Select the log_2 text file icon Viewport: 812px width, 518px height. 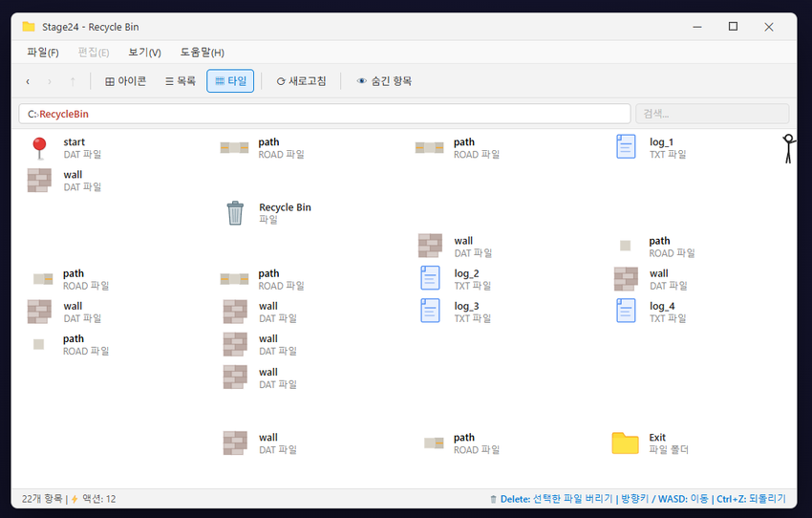pos(430,278)
